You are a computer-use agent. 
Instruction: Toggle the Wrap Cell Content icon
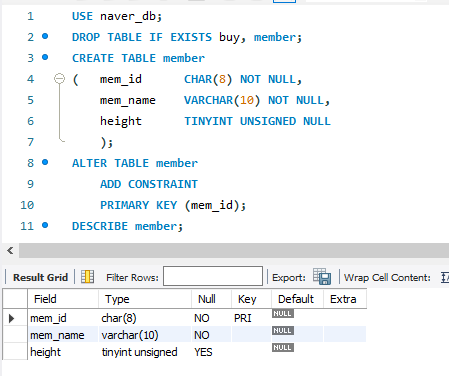pyautogui.click(x=445, y=277)
